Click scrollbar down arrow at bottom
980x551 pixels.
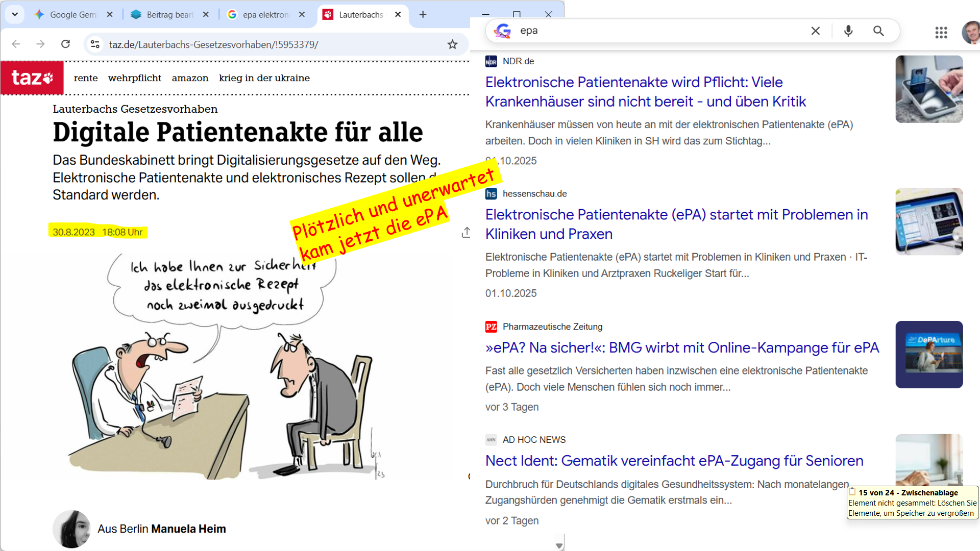click(559, 545)
